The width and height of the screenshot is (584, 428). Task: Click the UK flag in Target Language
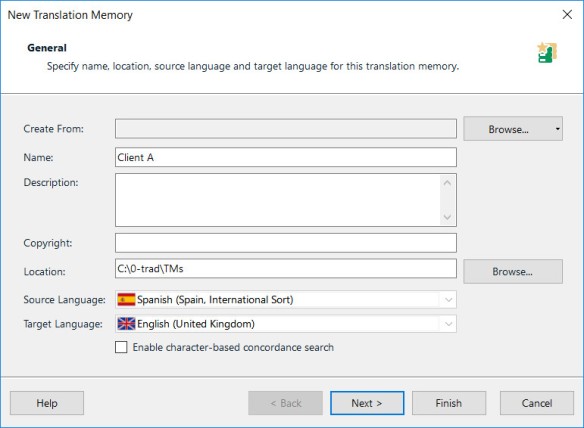(x=126, y=324)
